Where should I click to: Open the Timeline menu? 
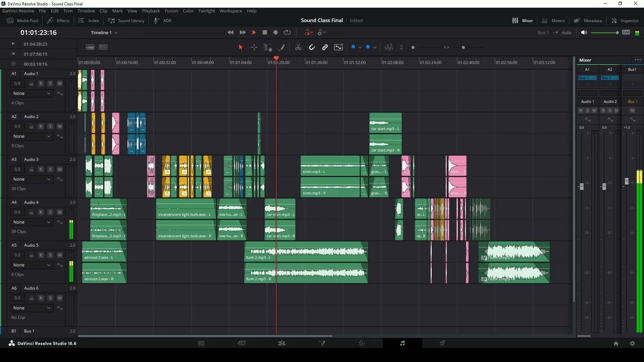click(86, 11)
